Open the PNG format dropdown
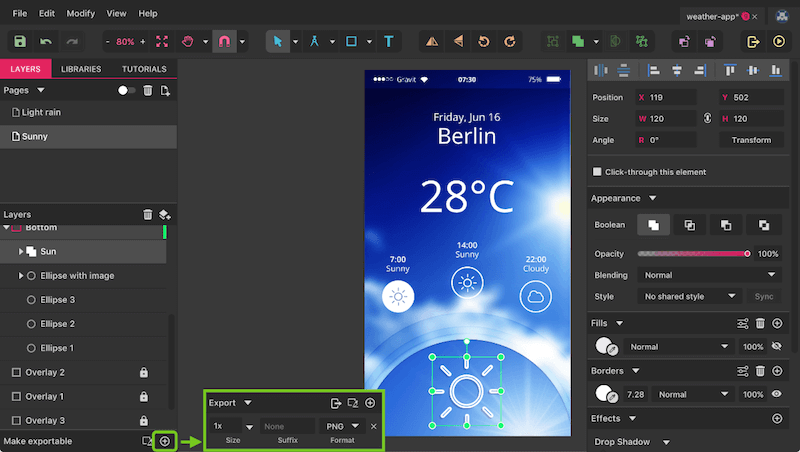This screenshot has width=800, height=452. [341, 426]
